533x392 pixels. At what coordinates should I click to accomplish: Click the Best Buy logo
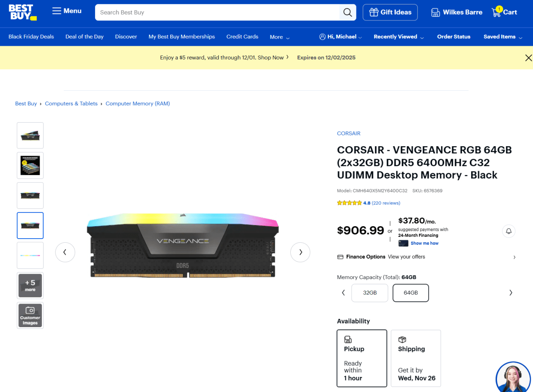(22, 12)
